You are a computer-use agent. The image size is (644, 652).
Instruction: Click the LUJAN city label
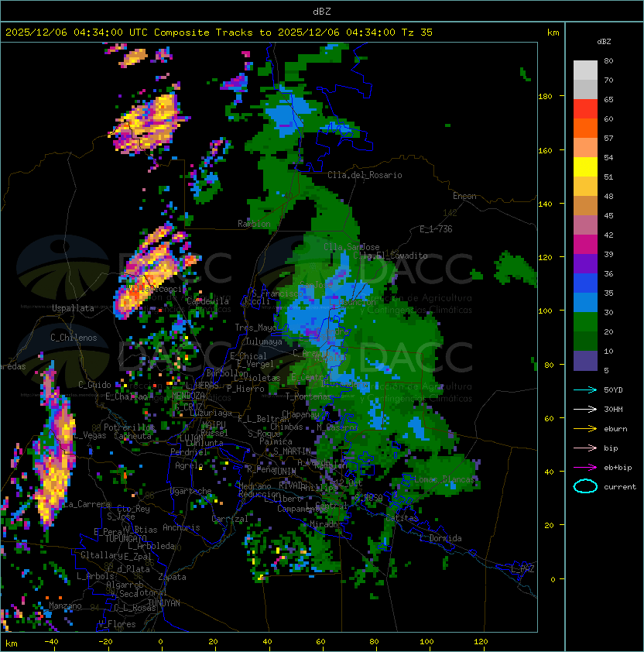click(191, 438)
